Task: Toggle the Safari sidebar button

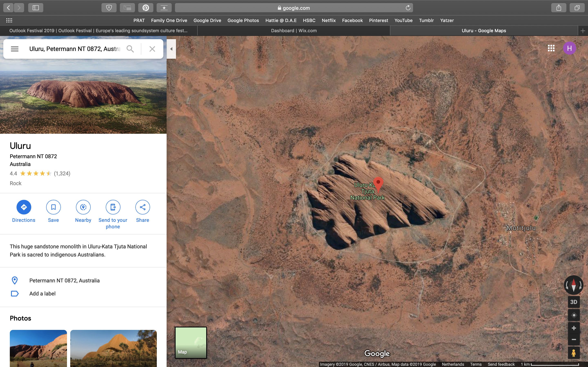Action: click(x=36, y=8)
